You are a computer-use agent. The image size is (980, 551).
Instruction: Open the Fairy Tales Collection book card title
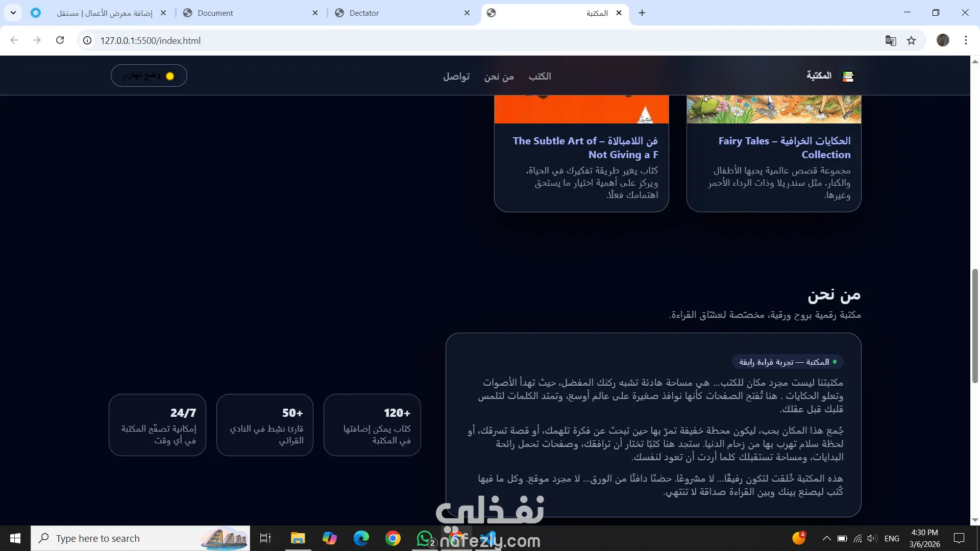(x=785, y=147)
